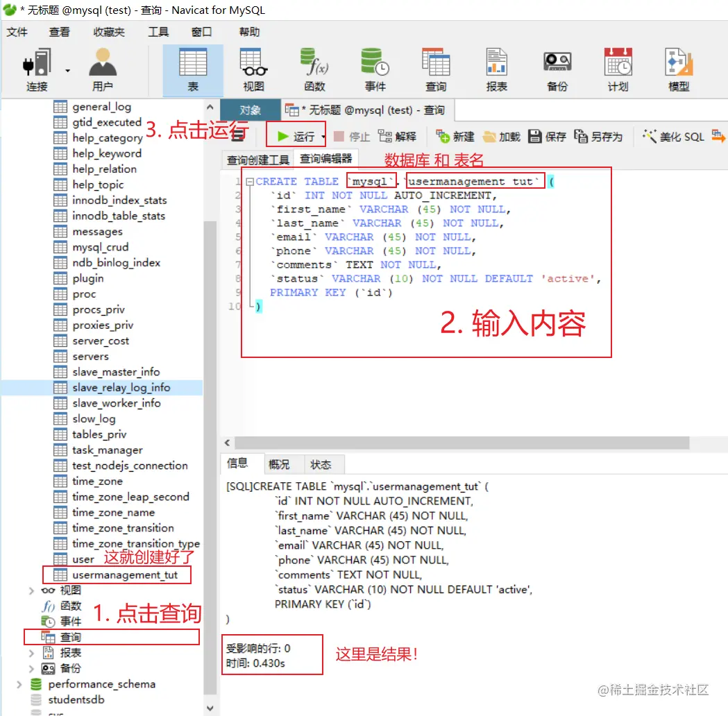Click 解释 explain query button
This screenshot has height=716, width=728.
(x=397, y=137)
